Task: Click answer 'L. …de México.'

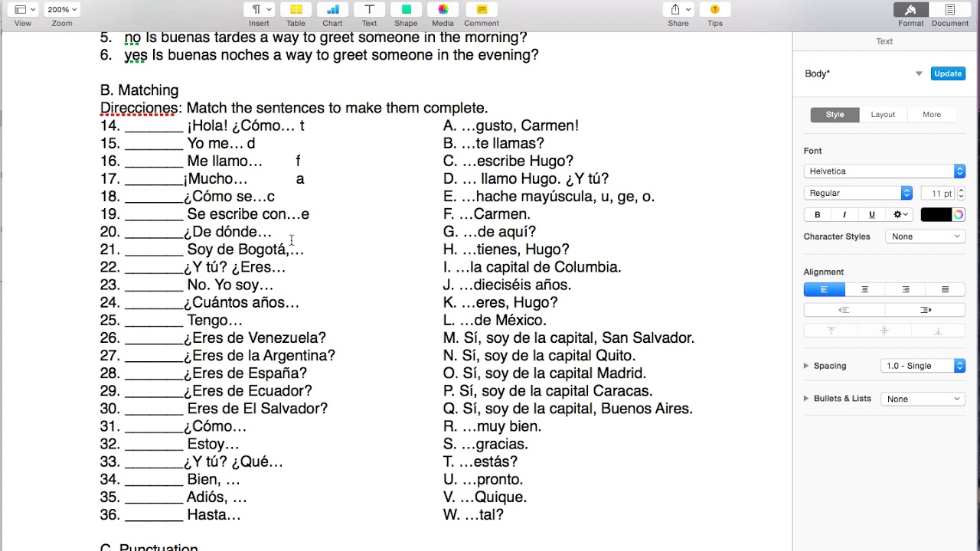Action: click(x=495, y=320)
